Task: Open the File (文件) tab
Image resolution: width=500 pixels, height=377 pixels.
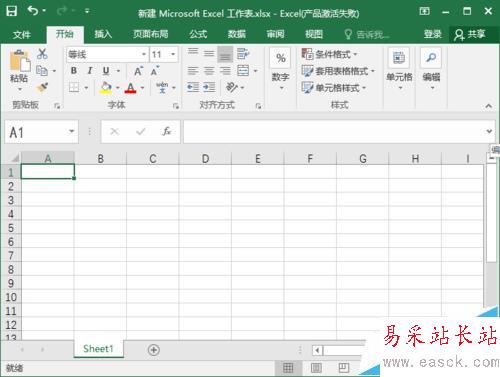Action: coord(22,34)
